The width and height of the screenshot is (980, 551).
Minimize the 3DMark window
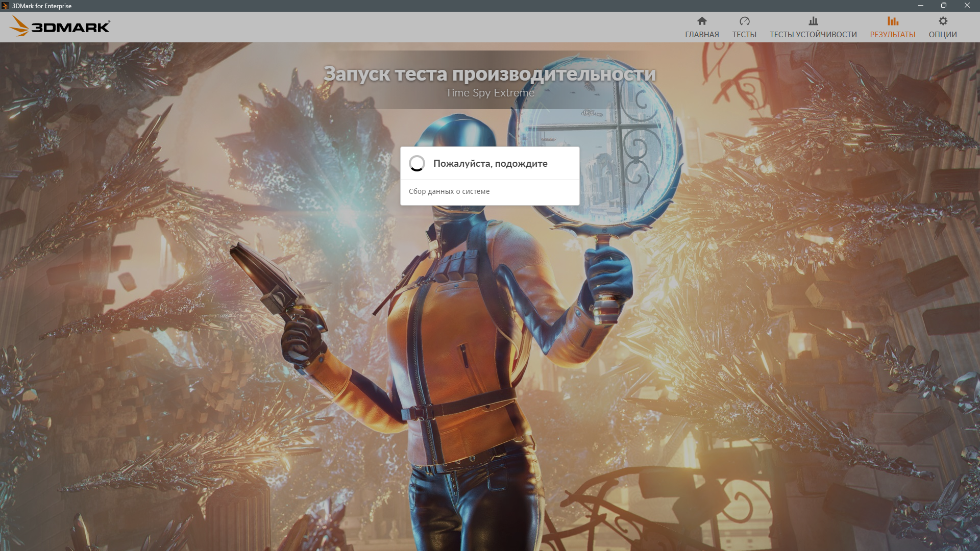(x=921, y=6)
